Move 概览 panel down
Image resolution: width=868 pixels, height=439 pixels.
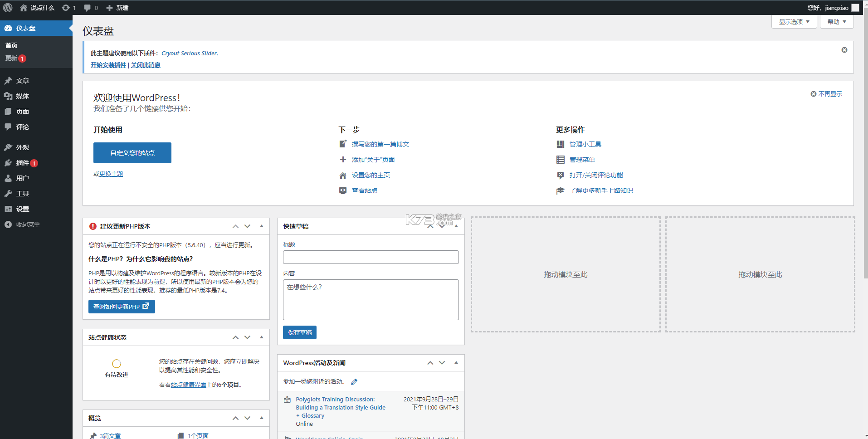coord(247,418)
